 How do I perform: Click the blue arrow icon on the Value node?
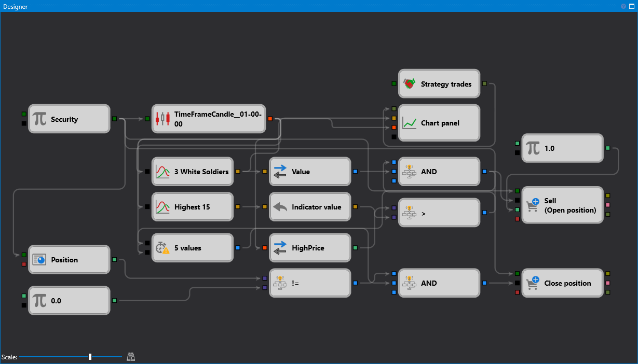281,171
